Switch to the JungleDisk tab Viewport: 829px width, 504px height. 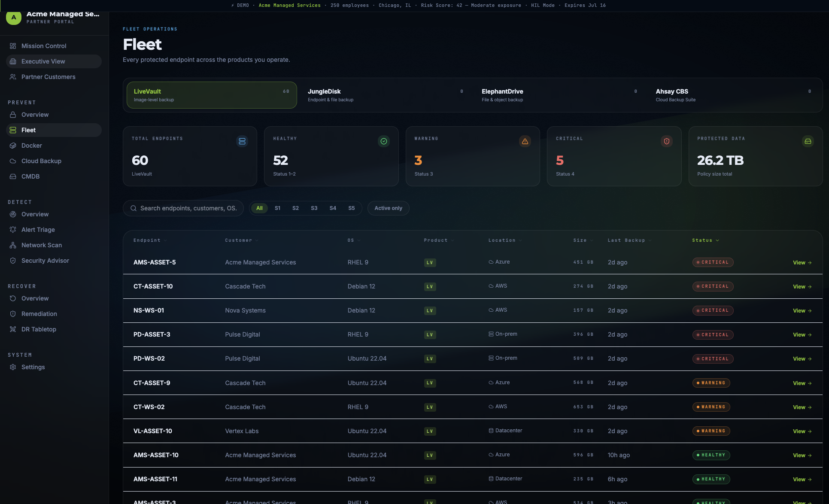386,95
